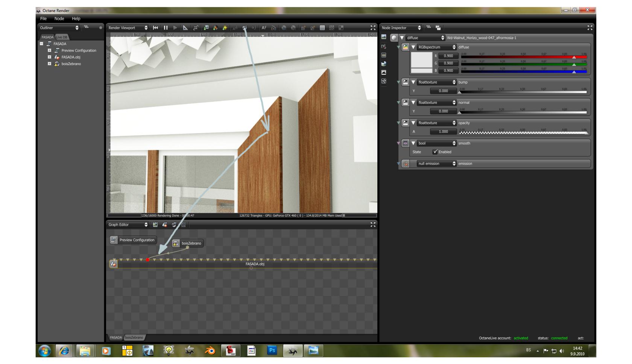Open the null emission dropdown
Screen dimensions: 632x364
436,164
